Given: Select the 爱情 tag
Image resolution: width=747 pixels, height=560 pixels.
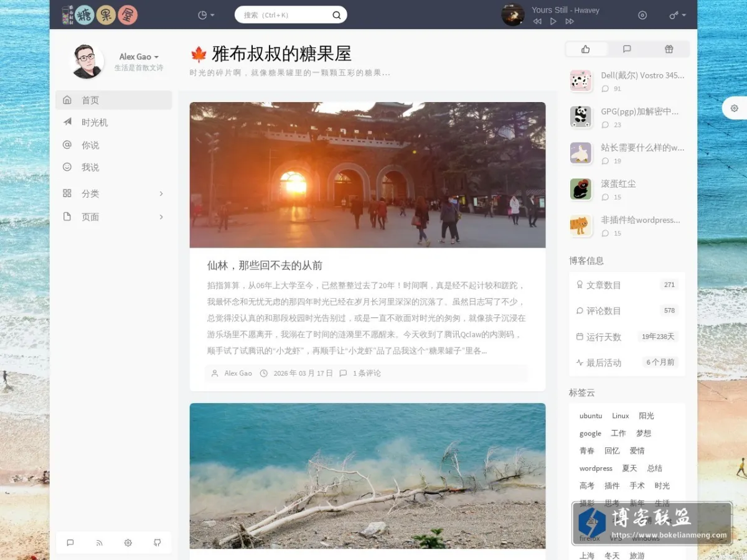Looking at the screenshot, I should pyautogui.click(x=637, y=450).
